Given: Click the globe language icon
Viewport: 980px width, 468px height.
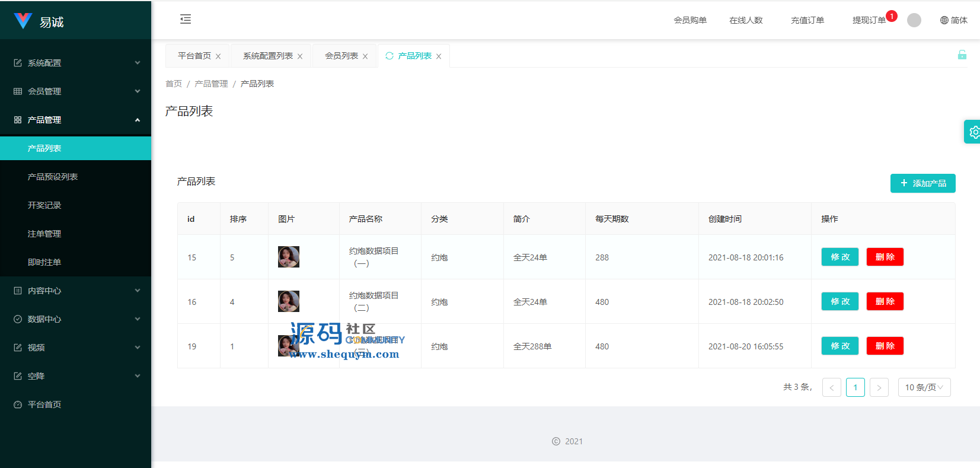Looking at the screenshot, I should [x=944, y=20].
